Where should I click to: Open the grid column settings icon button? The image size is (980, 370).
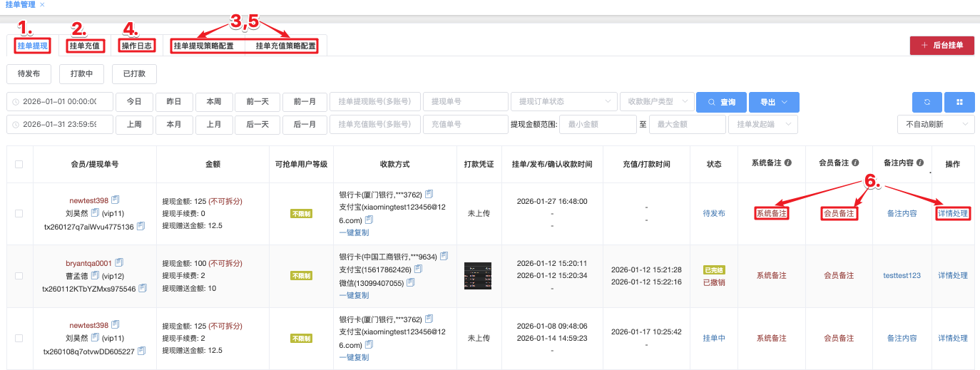959,102
